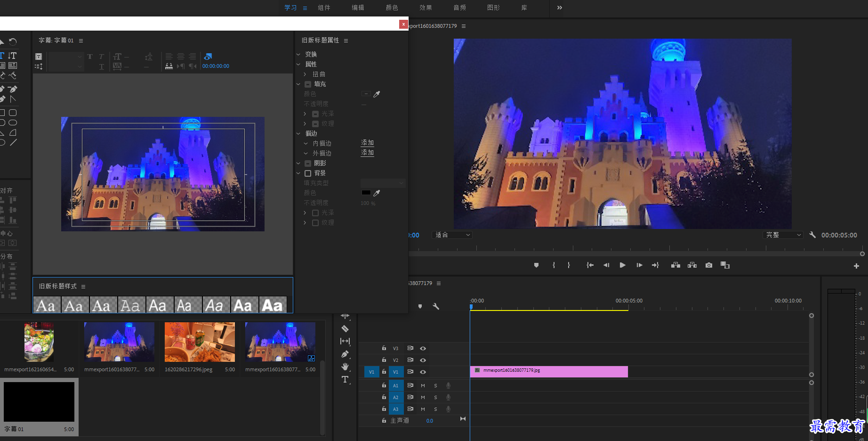
Task: Open timeline display settings wrench
Action: pyautogui.click(x=436, y=306)
